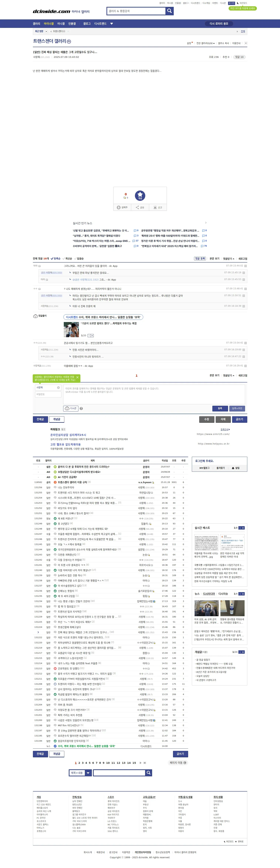Screen dimensions: 280x868
Task: Open 전체 recent visits link
Action: point(243,31)
